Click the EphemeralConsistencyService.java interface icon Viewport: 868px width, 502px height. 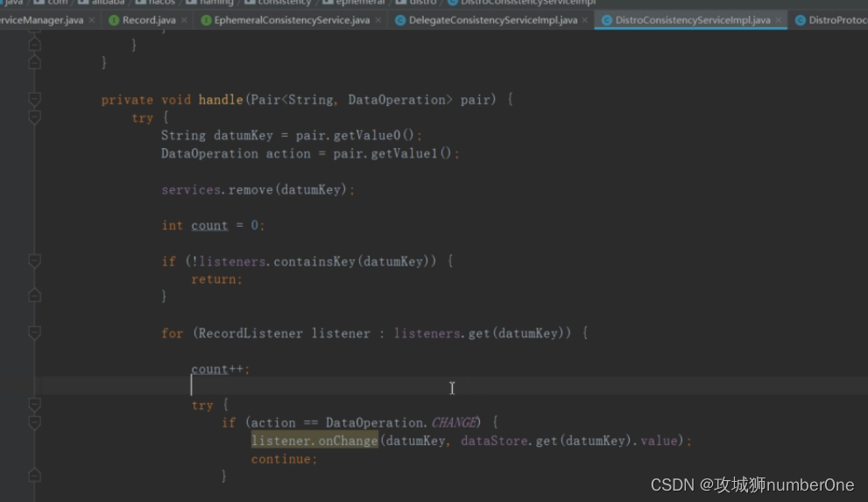tap(206, 20)
